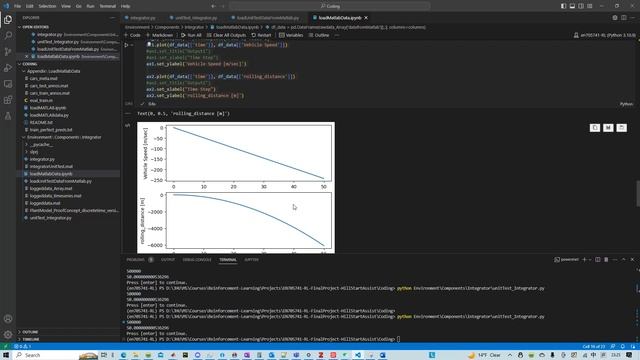Open the Selection menu

[47, 6]
